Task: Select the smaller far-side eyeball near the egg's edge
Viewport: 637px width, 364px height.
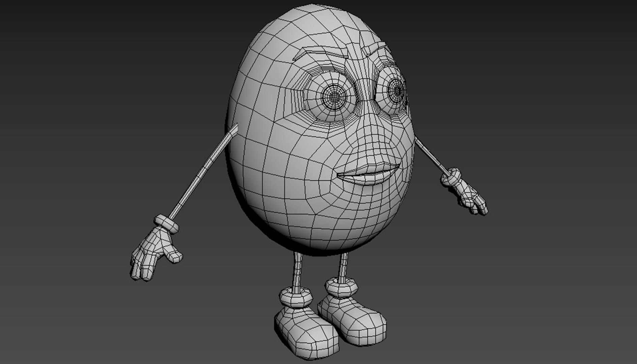Action: (392, 91)
